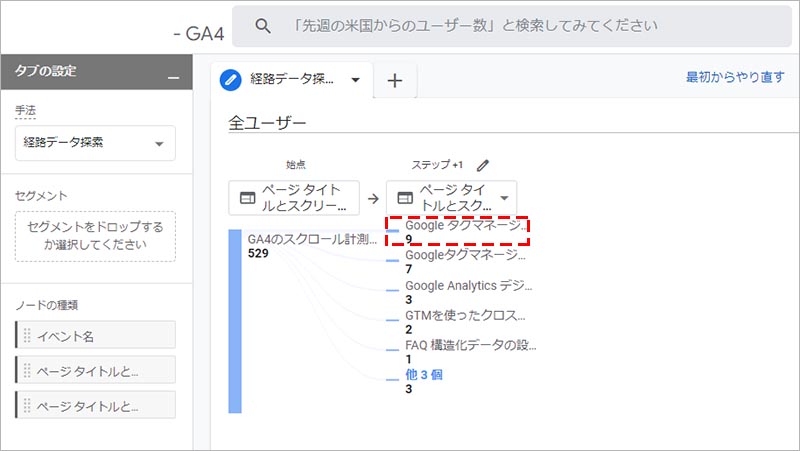Viewport: 800px width, 451px height.
Task: Expand the ステップ +1 node type dropdown
Action: 503,198
